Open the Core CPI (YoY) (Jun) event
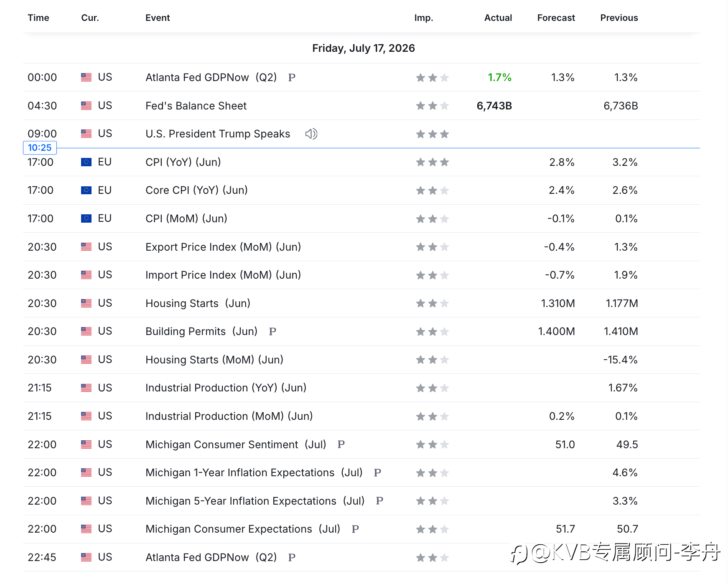 [196, 190]
